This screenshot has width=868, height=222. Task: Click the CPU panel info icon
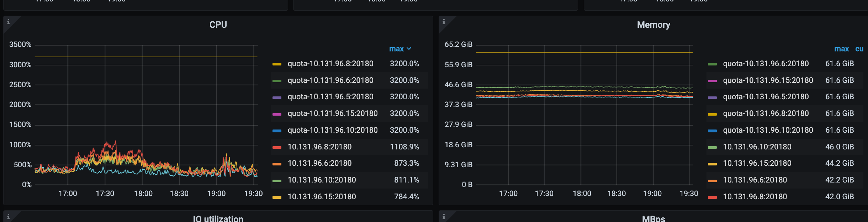(9, 22)
